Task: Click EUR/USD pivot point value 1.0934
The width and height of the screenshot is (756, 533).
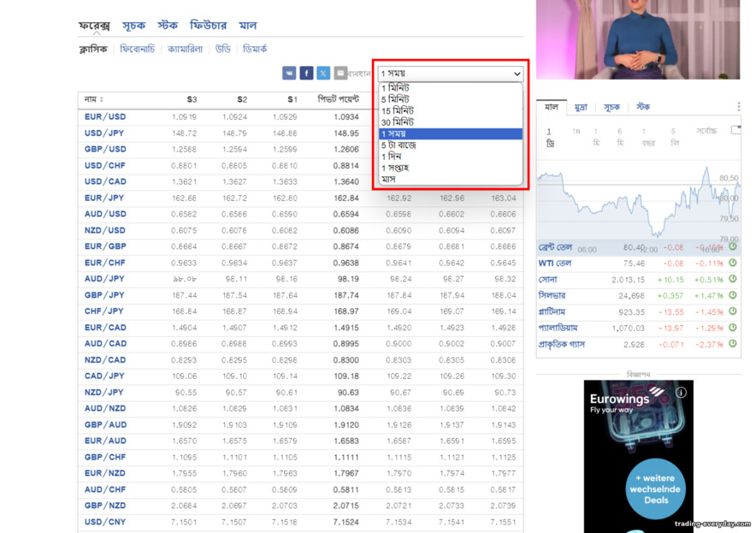Action: click(346, 116)
